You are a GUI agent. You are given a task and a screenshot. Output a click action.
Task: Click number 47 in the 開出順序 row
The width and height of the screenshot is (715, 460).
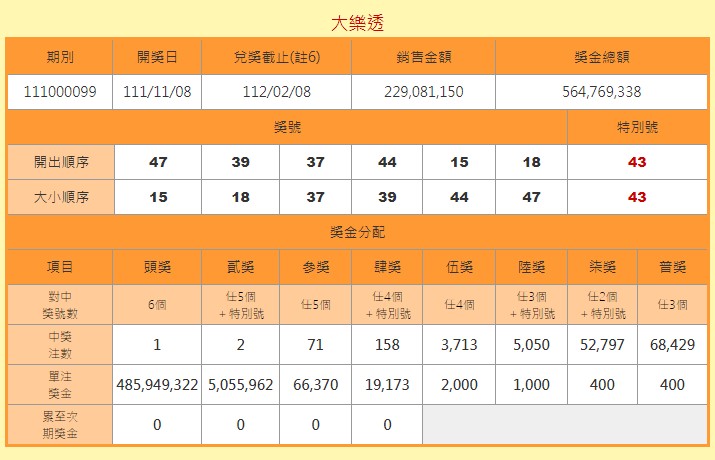[157, 162]
